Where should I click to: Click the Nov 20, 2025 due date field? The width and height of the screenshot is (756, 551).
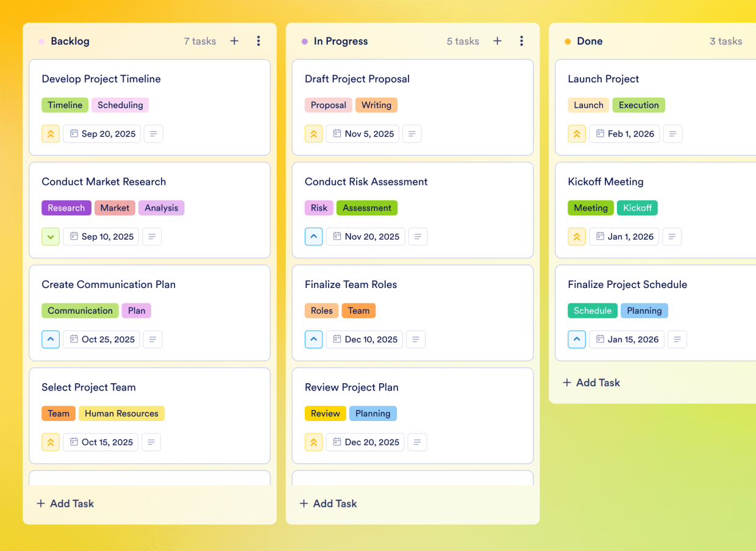pyautogui.click(x=365, y=236)
